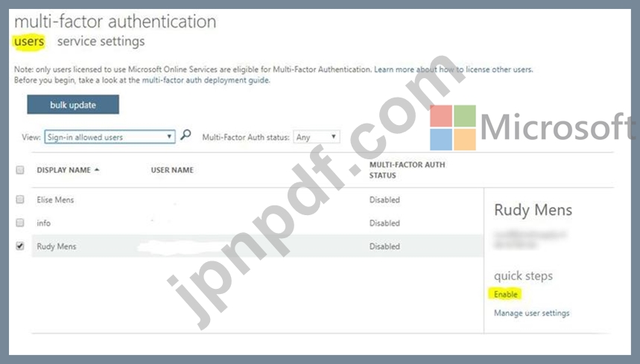Image resolution: width=640 pixels, height=364 pixels.
Task: Click the USER NAME column header
Action: pyautogui.click(x=172, y=170)
